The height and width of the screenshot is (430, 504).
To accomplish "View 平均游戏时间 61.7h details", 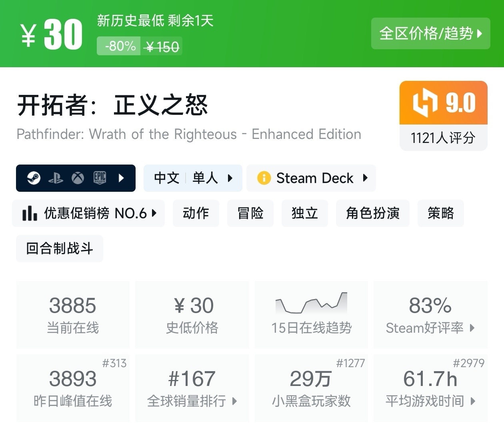I will (430, 388).
